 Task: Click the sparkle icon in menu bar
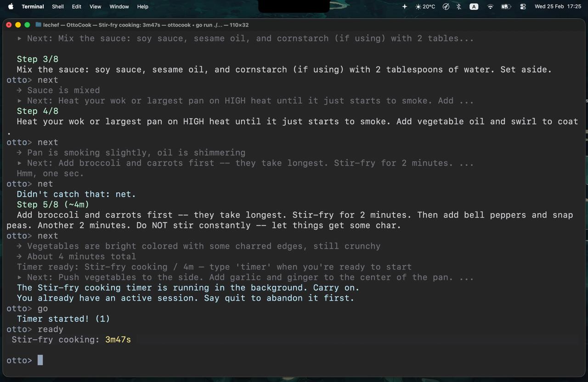point(404,6)
